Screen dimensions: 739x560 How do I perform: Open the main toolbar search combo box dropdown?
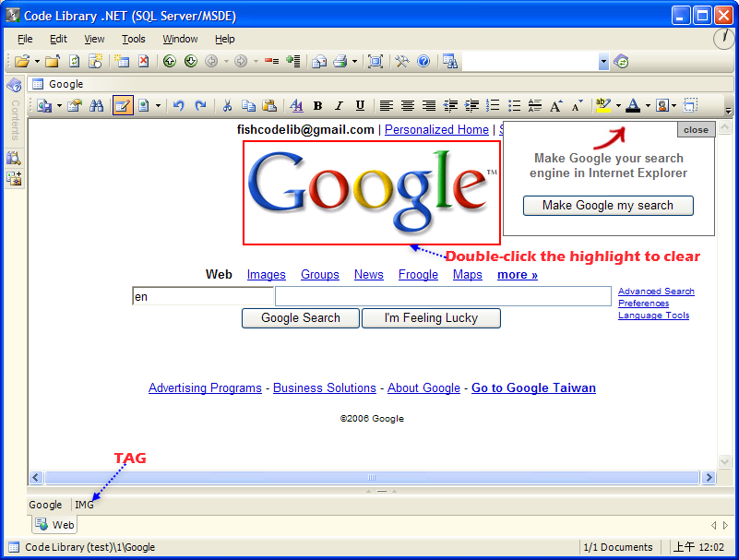(x=603, y=61)
